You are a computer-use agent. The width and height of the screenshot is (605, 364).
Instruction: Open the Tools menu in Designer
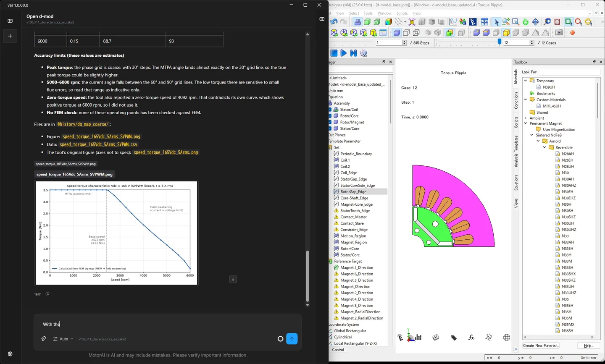pos(368,13)
